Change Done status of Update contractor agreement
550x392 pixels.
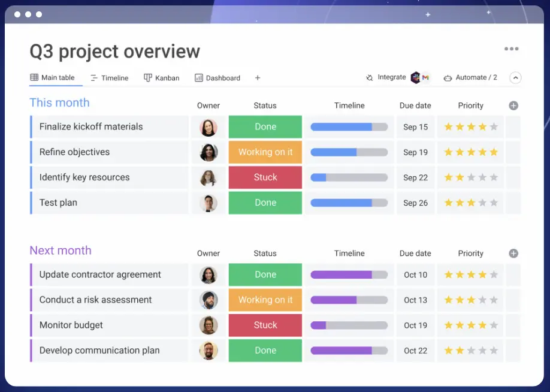pyautogui.click(x=265, y=275)
